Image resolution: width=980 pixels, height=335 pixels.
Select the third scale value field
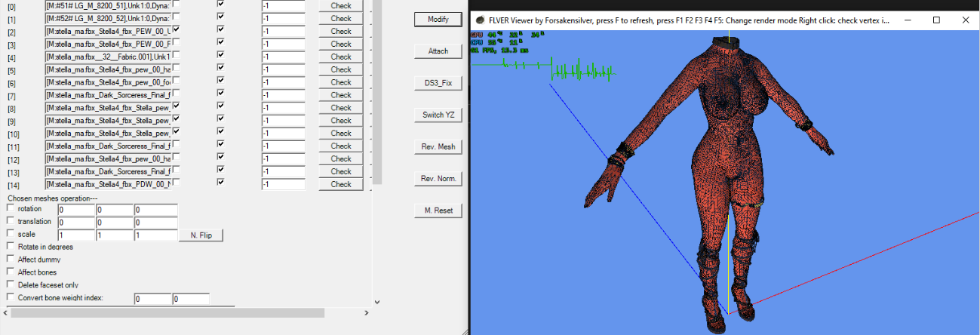[155, 235]
